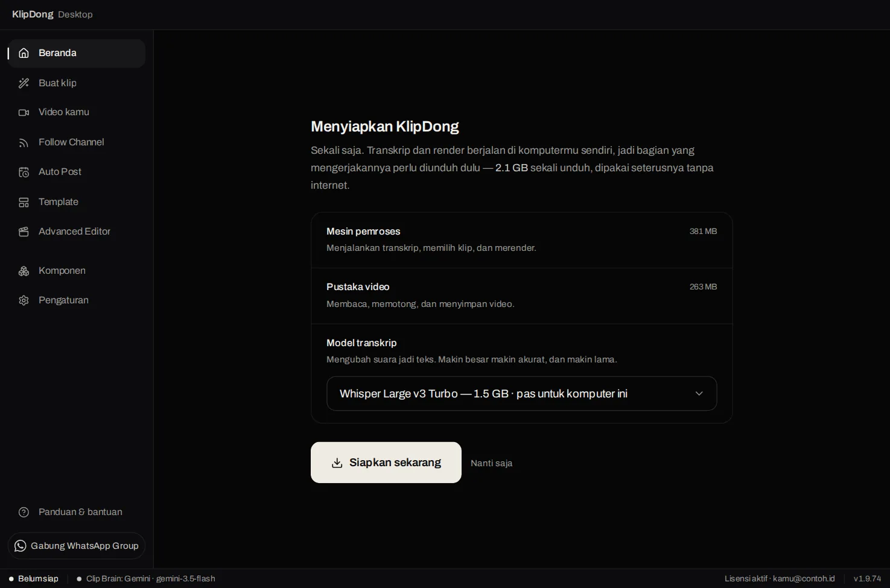Image resolution: width=890 pixels, height=588 pixels.
Task: Click the Model transkrip heading
Action: (361, 343)
